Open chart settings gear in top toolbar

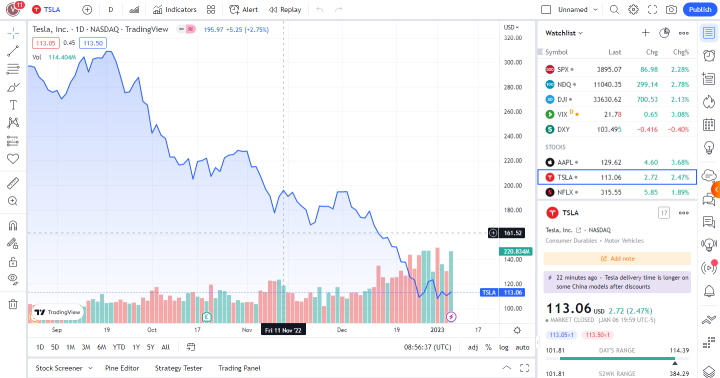pos(633,10)
